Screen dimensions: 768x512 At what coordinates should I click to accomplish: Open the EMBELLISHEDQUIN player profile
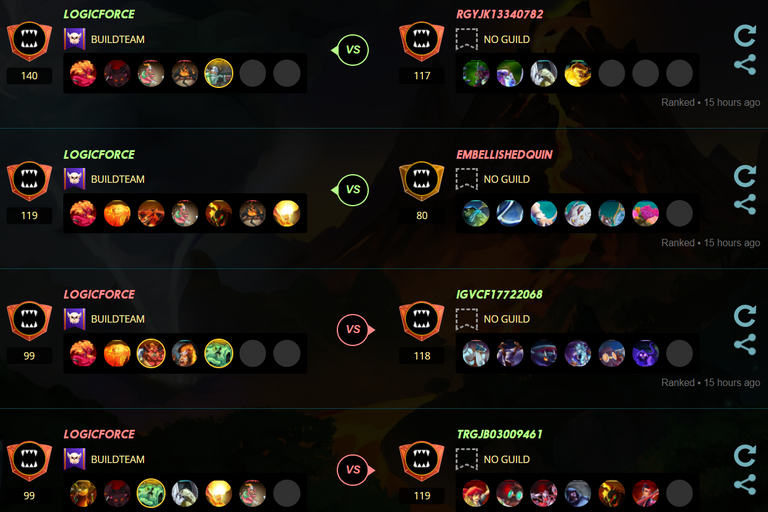[504, 154]
